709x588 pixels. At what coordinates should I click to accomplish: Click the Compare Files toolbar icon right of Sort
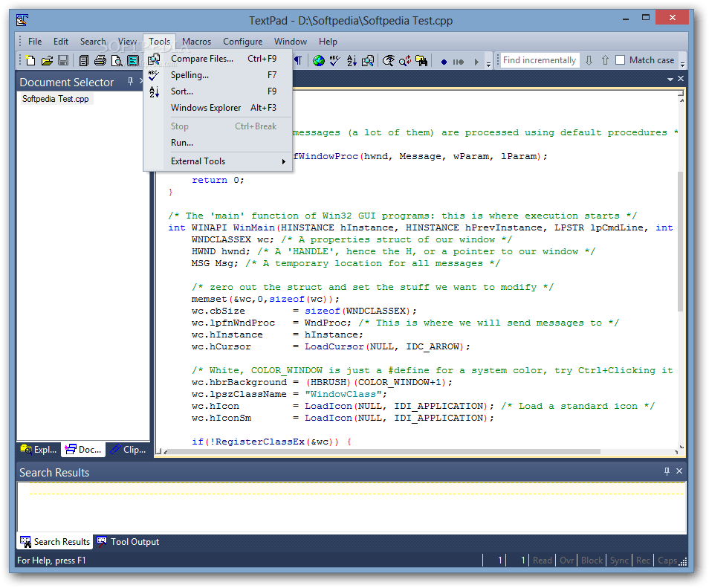(x=368, y=60)
